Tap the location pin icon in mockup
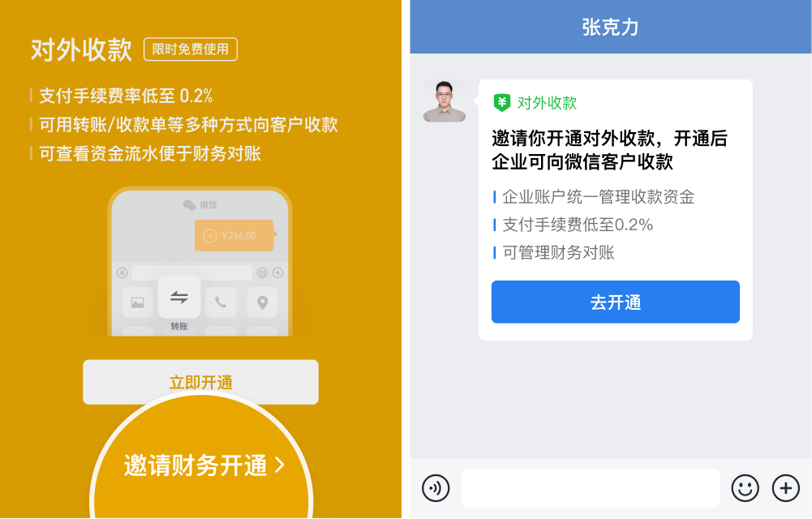The width and height of the screenshot is (812, 519). point(263,302)
